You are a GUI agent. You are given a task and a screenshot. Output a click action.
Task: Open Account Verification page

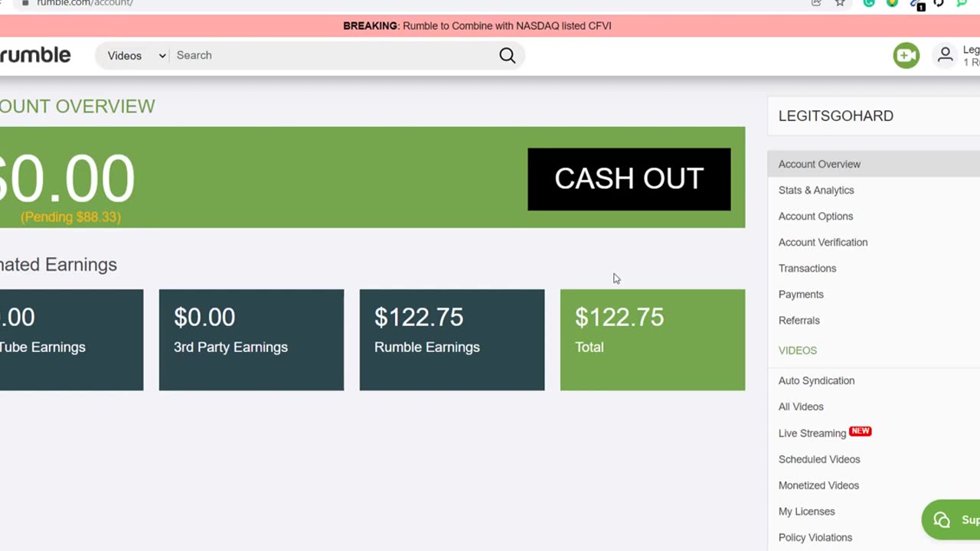[x=823, y=242]
